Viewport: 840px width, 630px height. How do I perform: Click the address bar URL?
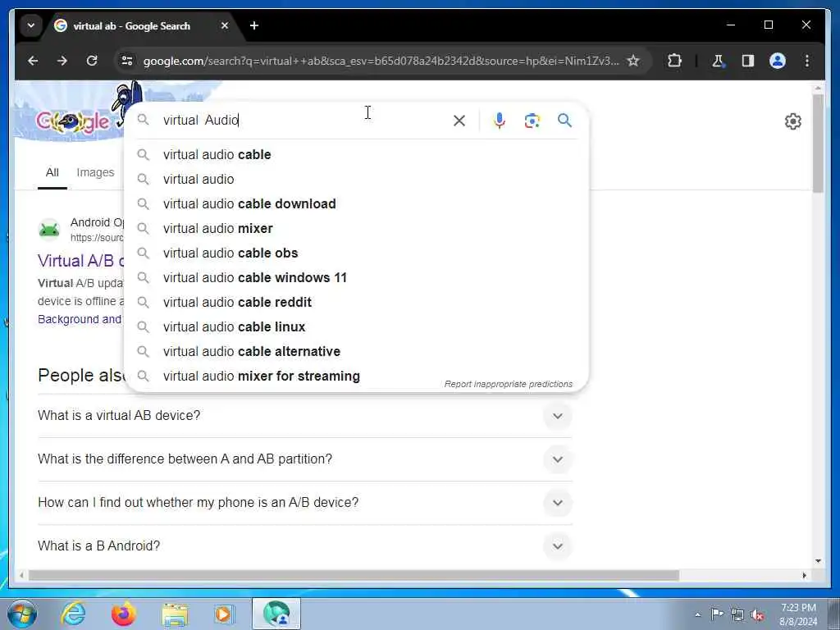click(381, 61)
